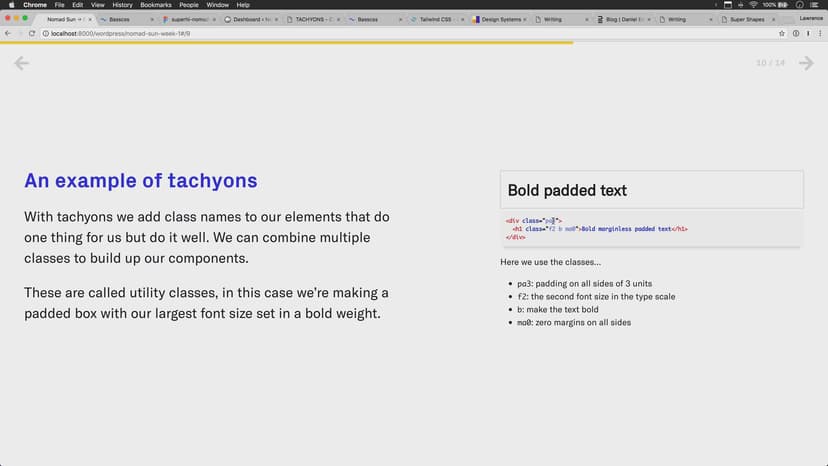The width and height of the screenshot is (828, 466).
Task: Open the History menu
Action: pyautogui.click(x=122, y=5)
